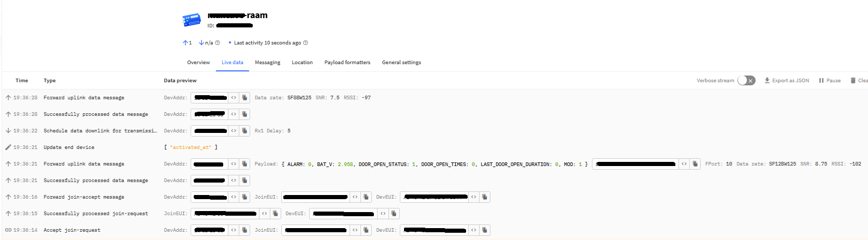Viewport: 868px width, 240px height.
Task: Copy DevAddr of 19:36:28 Successfully processed row
Action: coord(244,114)
